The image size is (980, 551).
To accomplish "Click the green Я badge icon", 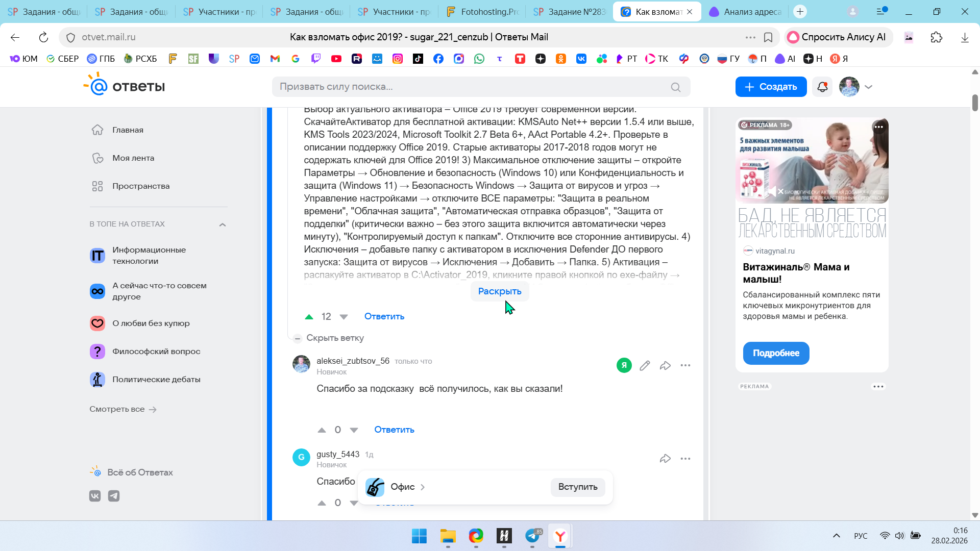I will pos(624,365).
